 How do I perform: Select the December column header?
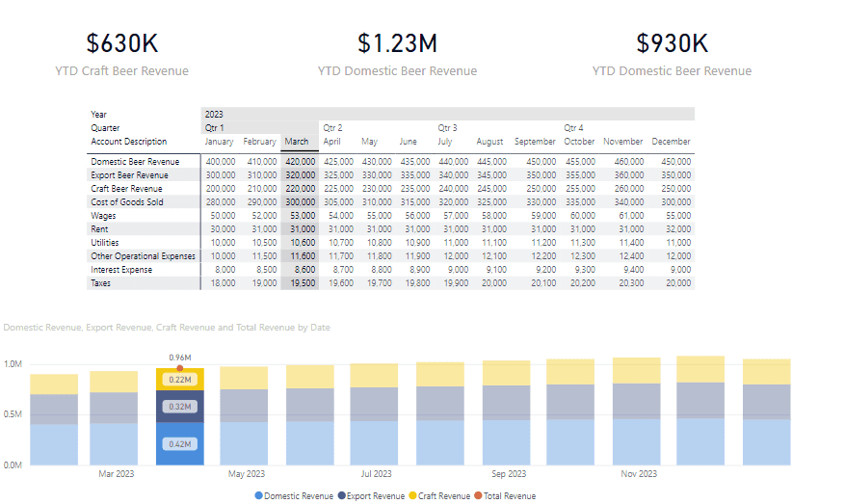(671, 142)
